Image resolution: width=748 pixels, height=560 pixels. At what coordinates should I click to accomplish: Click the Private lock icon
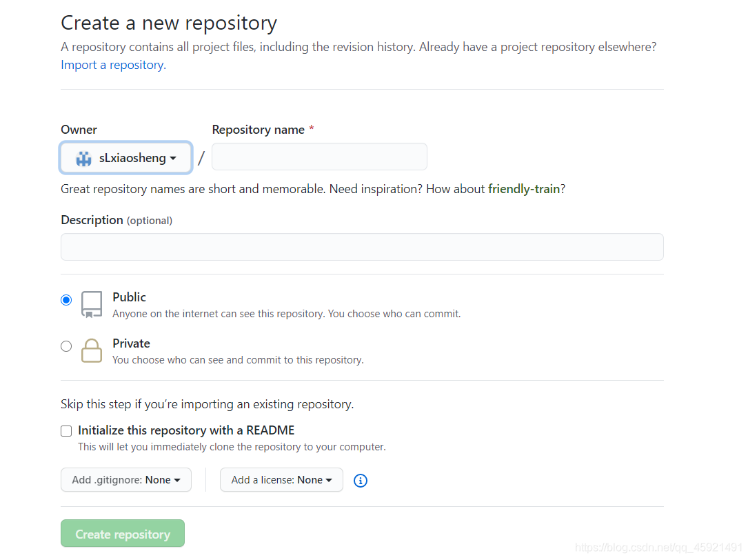point(92,351)
